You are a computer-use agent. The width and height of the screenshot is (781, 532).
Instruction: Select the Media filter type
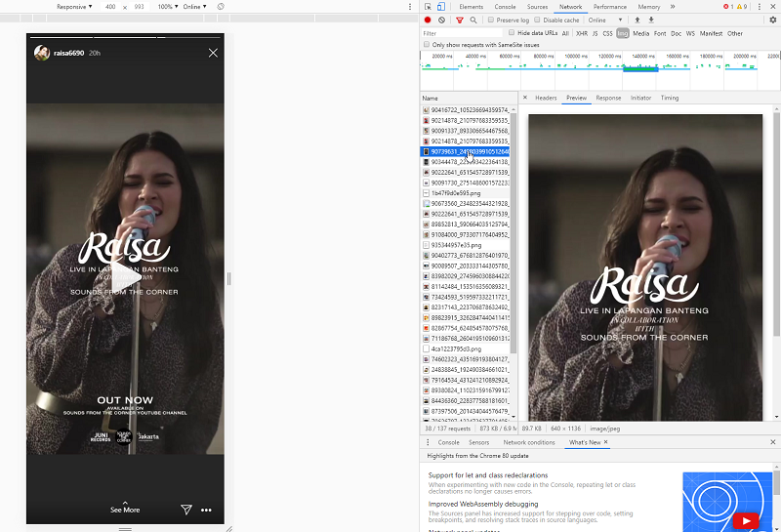[x=640, y=33]
